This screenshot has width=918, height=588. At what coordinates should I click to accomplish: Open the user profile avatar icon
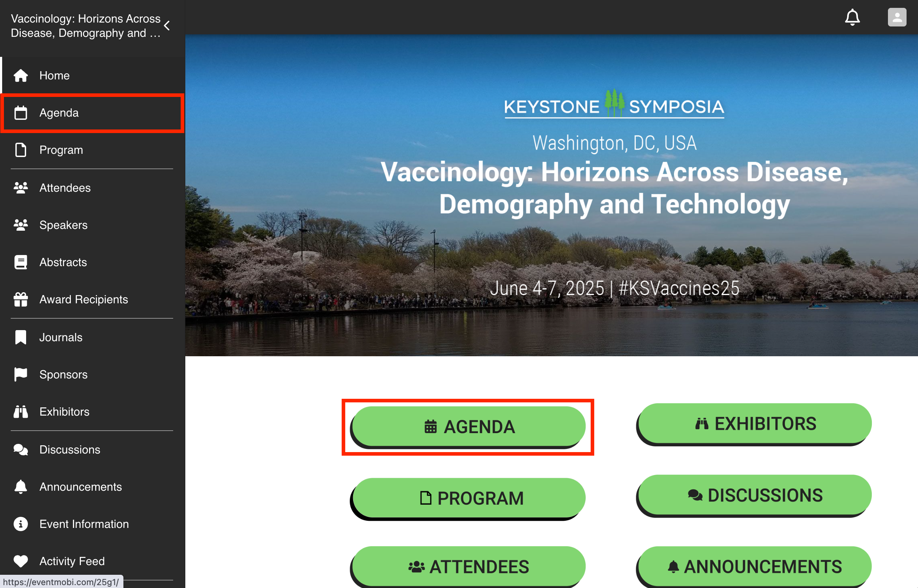click(897, 17)
